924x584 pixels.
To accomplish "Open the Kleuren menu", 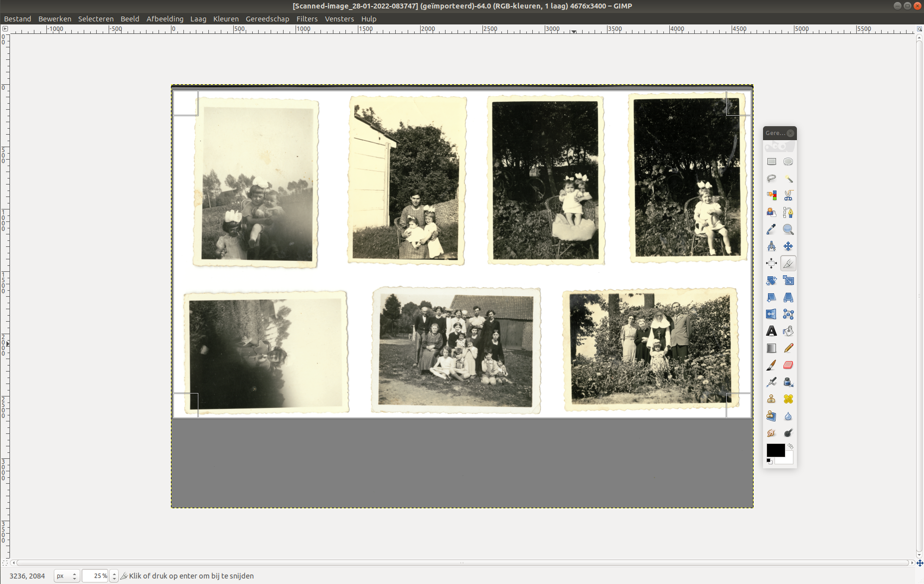I will tap(226, 19).
